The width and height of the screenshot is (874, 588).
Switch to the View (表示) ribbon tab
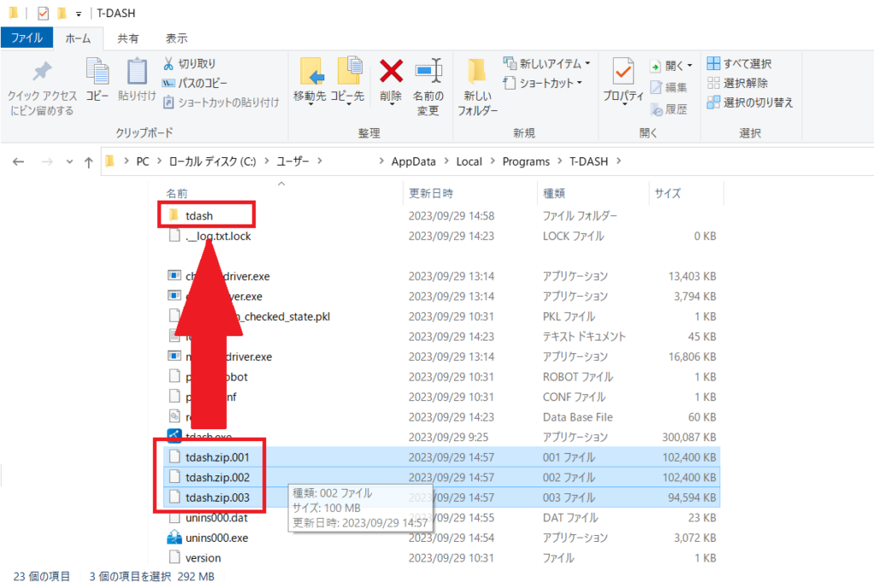click(177, 38)
